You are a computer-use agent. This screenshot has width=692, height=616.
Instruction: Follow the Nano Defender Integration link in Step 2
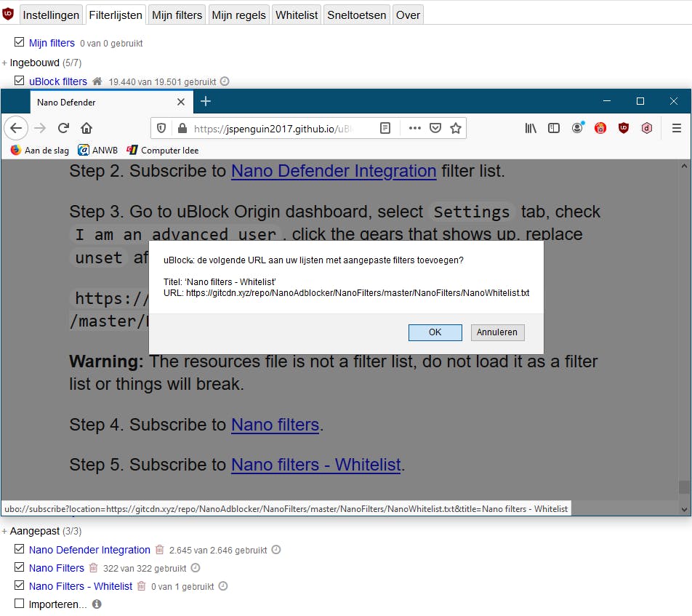(334, 172)
